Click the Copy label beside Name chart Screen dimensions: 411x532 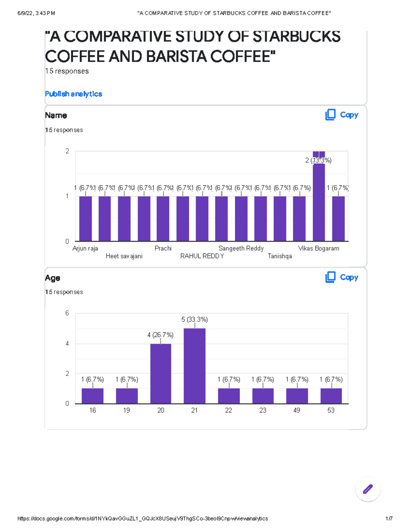tap(349, 115)
